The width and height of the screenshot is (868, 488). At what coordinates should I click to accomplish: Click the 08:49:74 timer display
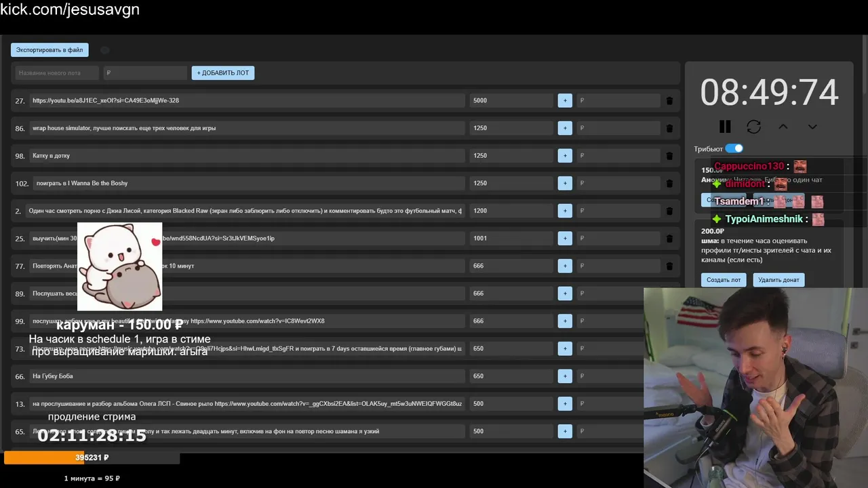coord(769,92)
